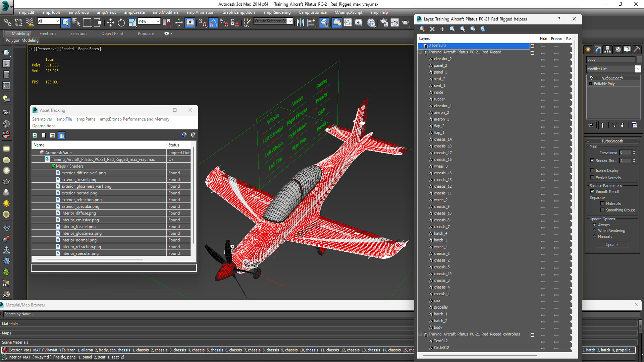Open the amp;Rendering menu

click(x=277, y=12)
